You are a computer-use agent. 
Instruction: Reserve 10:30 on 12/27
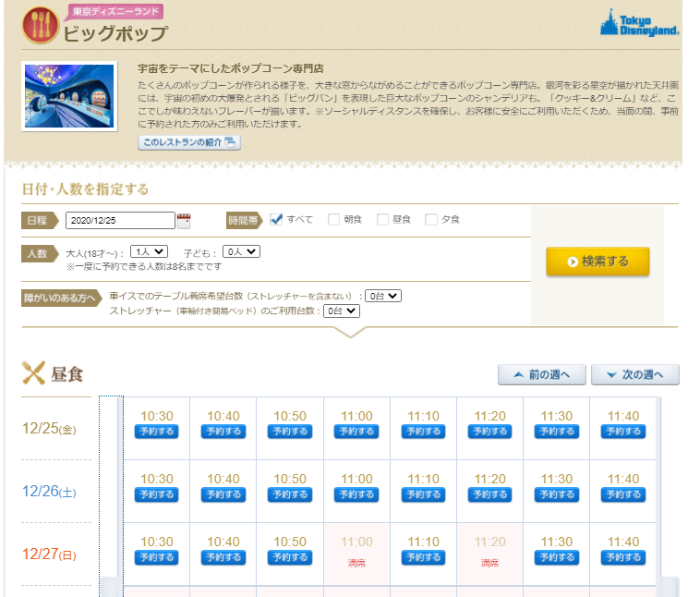pyautogui.click(x=157, y=557)
